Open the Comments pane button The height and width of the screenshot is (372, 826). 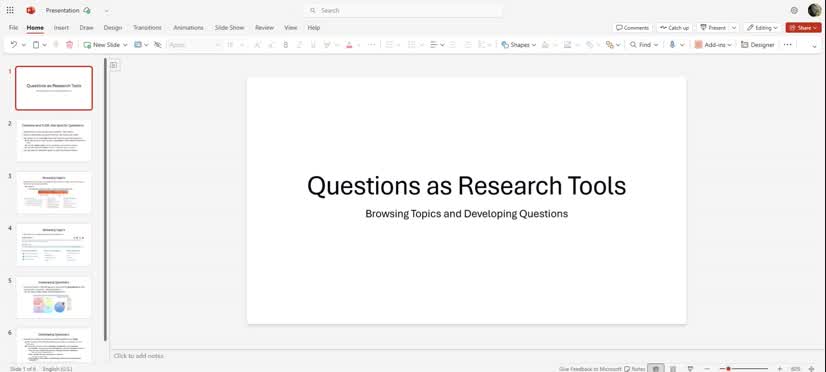coord(633,27)
